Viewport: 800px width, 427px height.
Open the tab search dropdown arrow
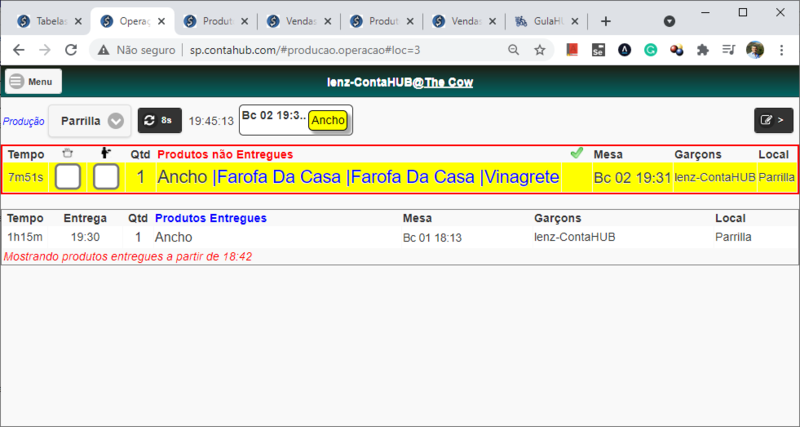(x=669, y=21)
